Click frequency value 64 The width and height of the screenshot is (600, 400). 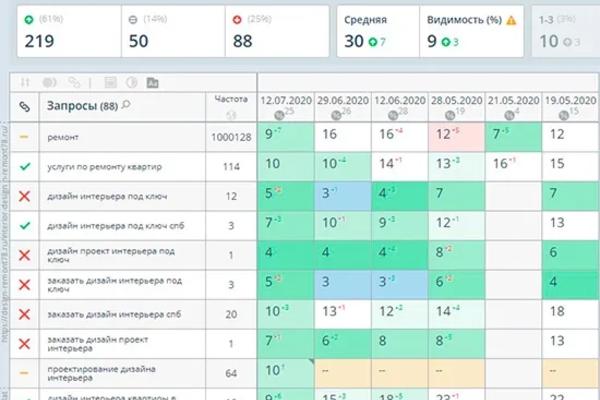231,373
